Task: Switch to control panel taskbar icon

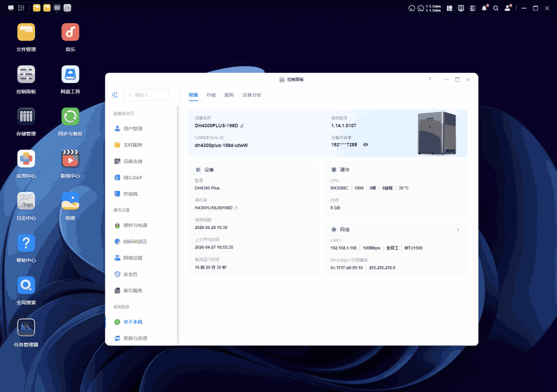Action: pos(68,8)
